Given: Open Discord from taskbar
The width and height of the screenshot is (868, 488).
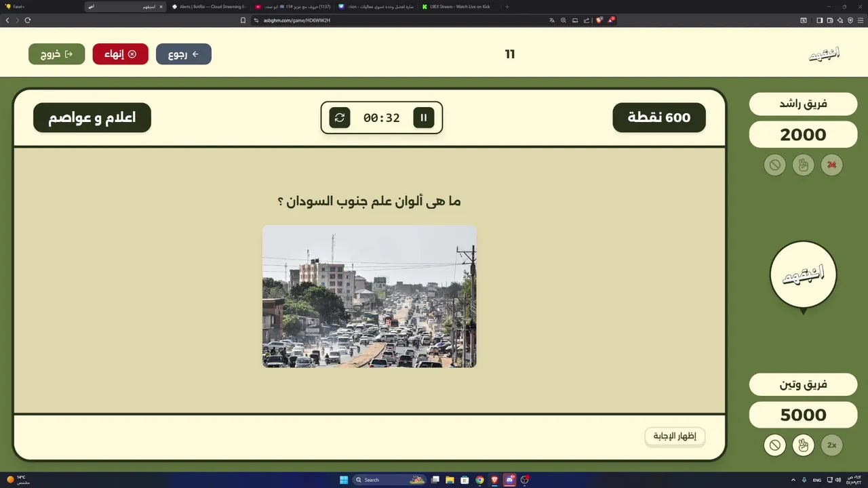Looking at the screenshot, I should pos(510,480).
